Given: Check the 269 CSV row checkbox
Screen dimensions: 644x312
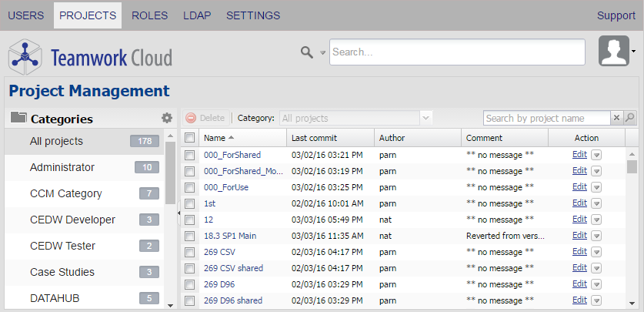Looking at the screenshot, I should (x=189, y=252).
